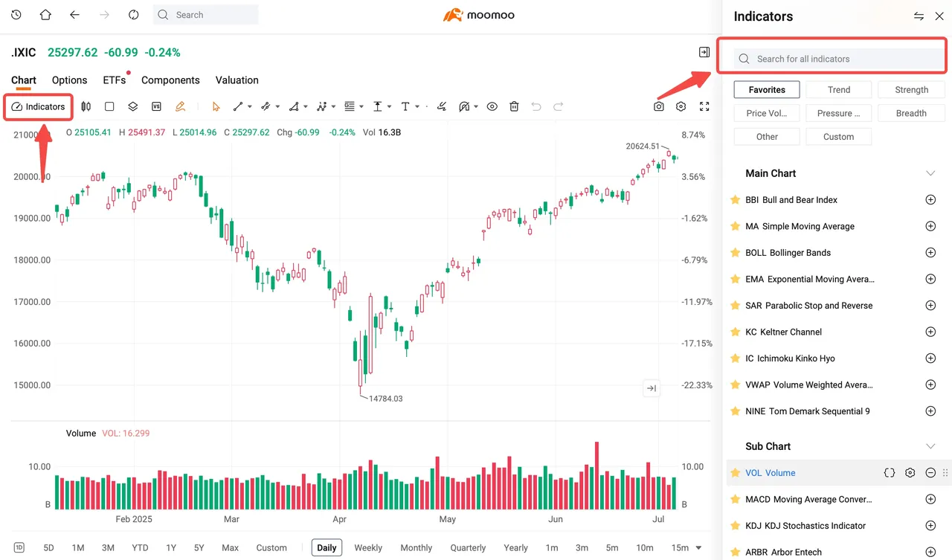Take a chart snapshot with camera icon
Screen dimensions: 952x560
click(x=659, y=106)
